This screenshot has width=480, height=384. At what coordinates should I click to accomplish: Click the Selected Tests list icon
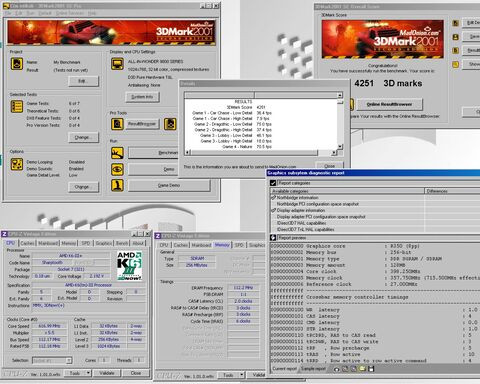pos(17,107)
